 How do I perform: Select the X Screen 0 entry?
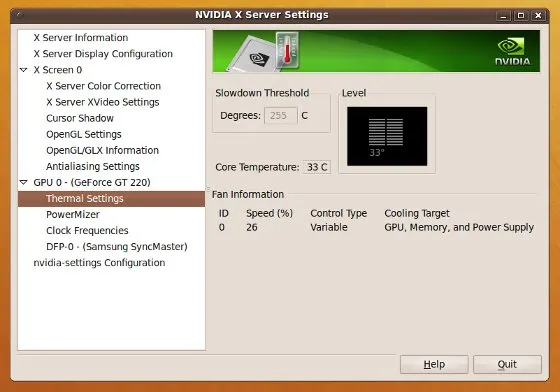click(58, 70)
